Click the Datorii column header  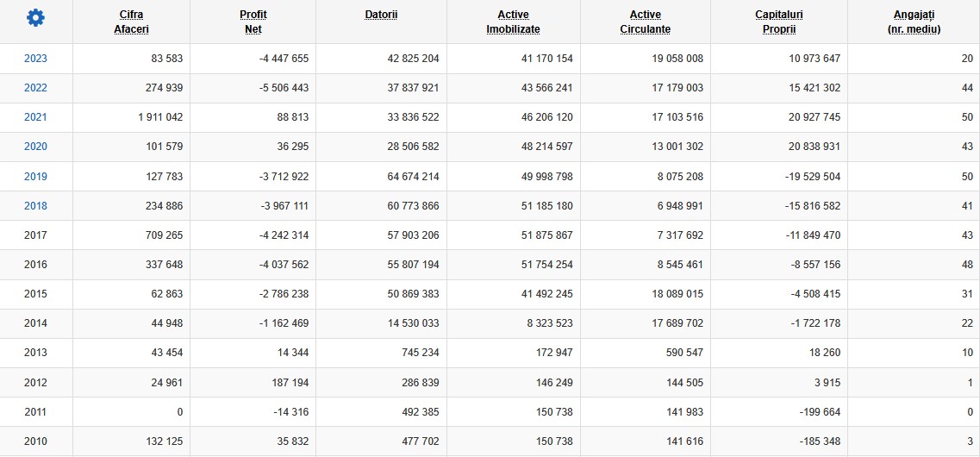(x=381, y=15)
